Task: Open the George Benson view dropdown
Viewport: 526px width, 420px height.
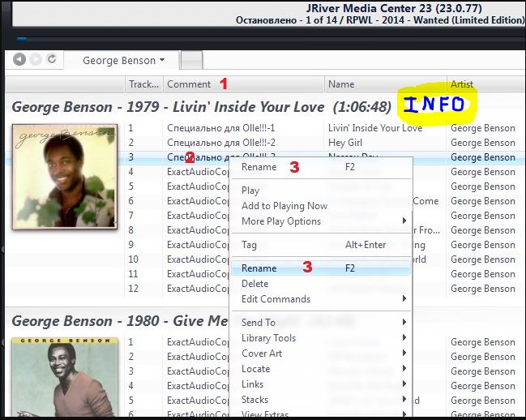Action: point(123,60)
